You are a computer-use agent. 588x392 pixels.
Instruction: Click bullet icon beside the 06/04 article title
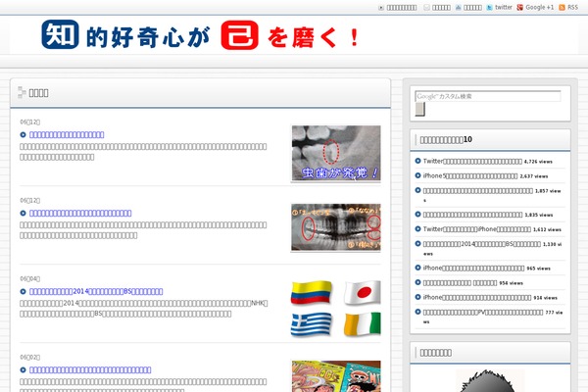coord(23,291)
